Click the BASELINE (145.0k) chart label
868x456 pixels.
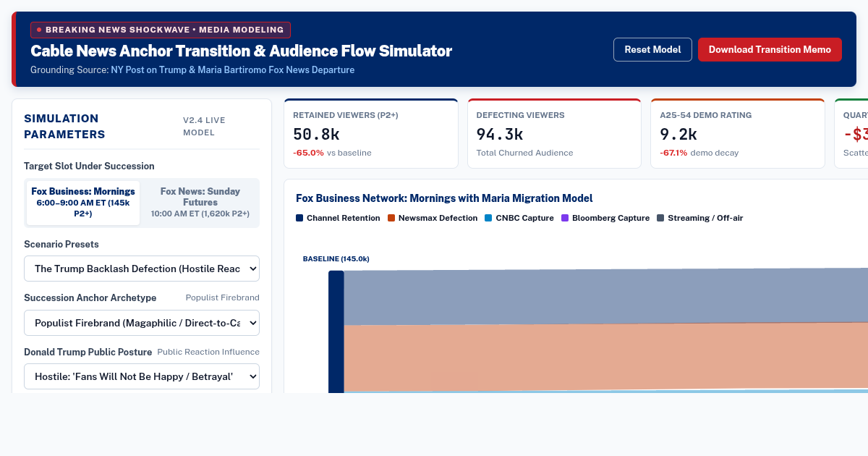[336, 258]
